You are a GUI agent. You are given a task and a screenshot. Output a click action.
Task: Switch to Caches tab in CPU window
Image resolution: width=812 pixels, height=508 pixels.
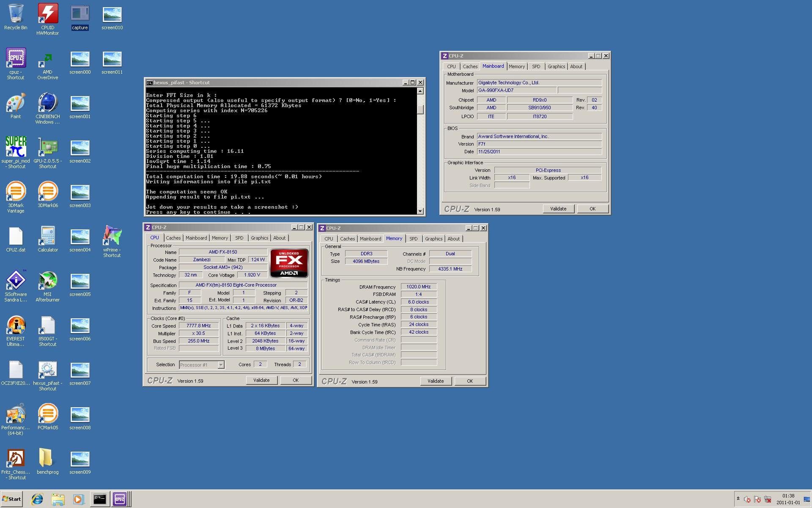coord(173,238)
